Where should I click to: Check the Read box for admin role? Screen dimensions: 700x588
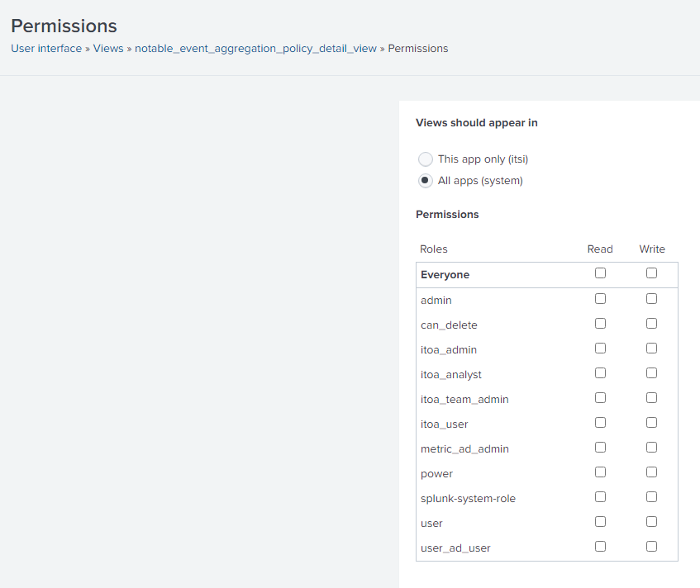(x=599, y=298)
